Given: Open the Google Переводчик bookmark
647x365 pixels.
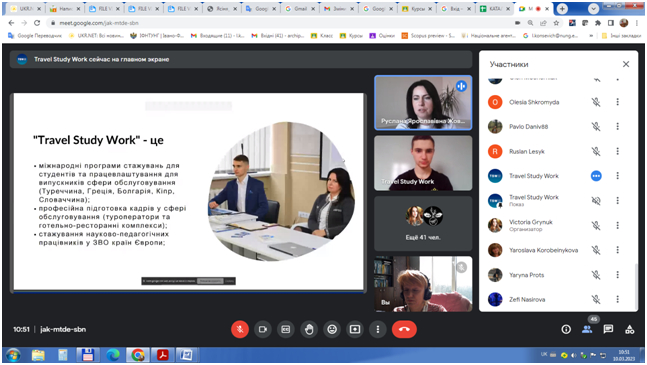Looking at the screenshot, I should (35, 36).
